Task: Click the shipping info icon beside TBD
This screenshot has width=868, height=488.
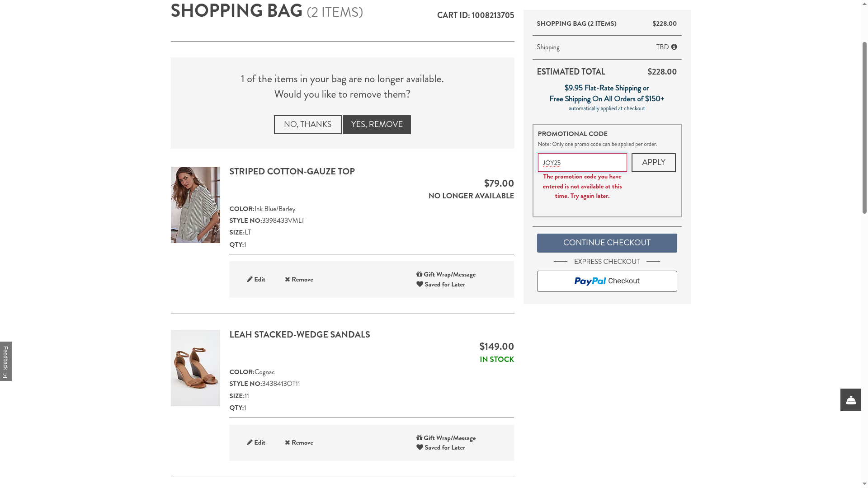Action: point(674,47)
